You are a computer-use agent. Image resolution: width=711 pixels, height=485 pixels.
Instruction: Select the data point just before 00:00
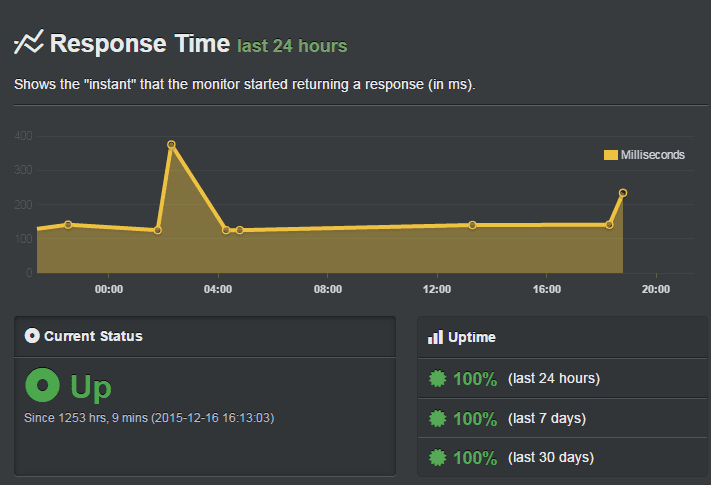pos(68,224)
